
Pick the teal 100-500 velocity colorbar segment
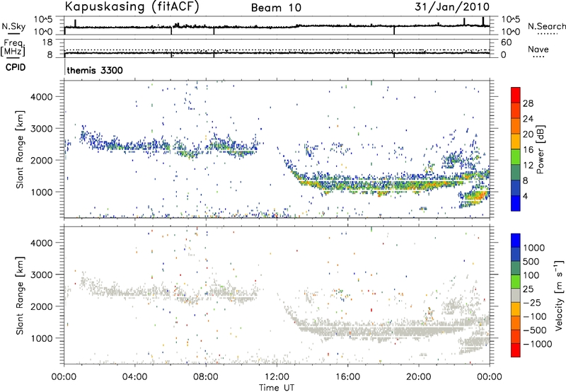pyautogui.click(x=516, y=268)
